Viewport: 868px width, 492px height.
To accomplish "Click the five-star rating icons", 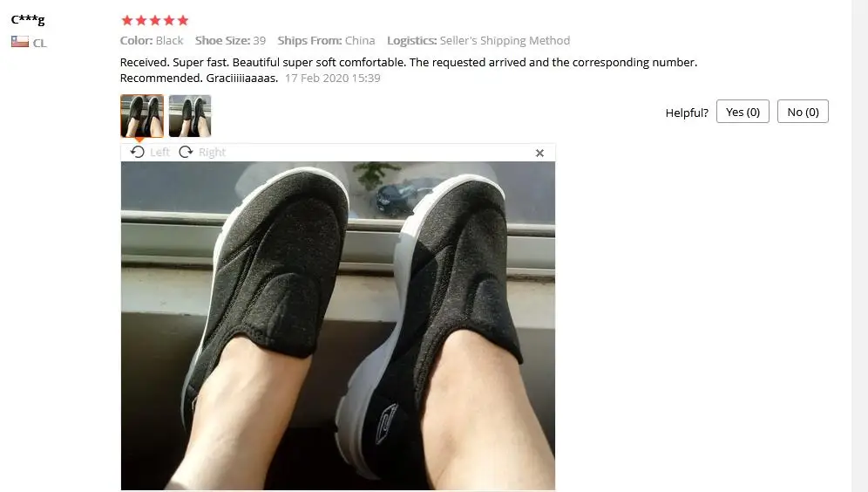I will click(x=155, y=21).
